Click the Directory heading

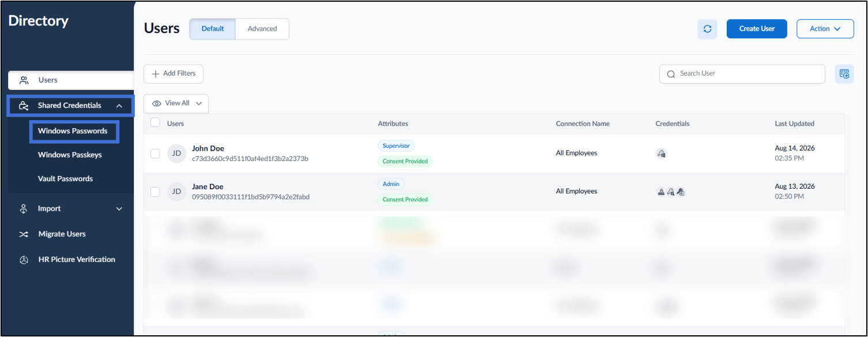pyautogui.click(x=39, y=21)
